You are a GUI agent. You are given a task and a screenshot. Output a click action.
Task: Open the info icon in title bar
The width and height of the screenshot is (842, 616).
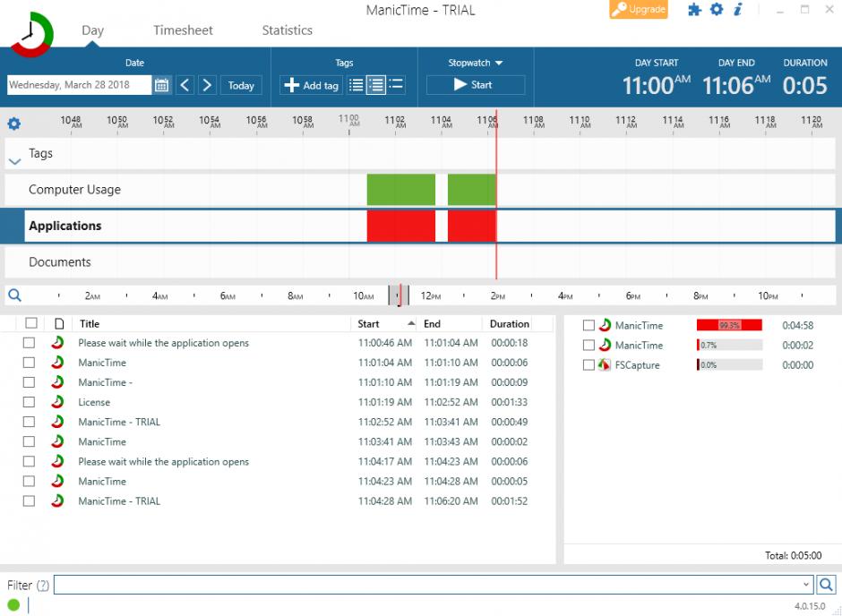pos(738,9)
